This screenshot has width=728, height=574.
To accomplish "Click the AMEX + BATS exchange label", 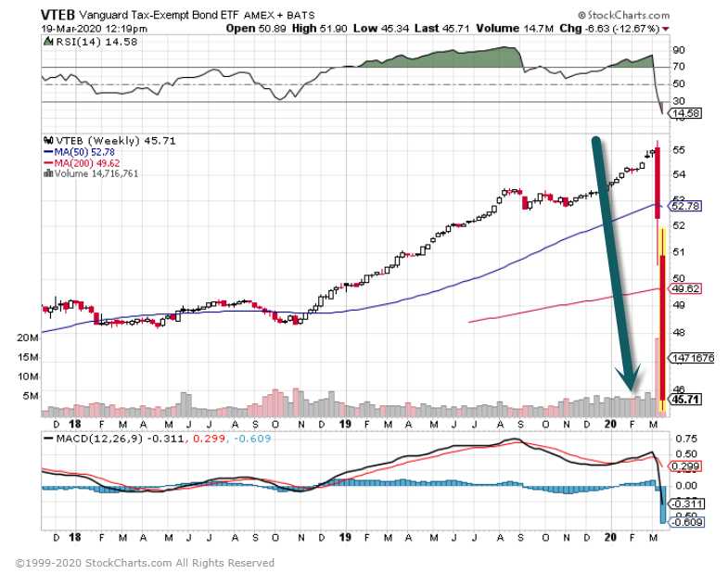I will point(279,16).
